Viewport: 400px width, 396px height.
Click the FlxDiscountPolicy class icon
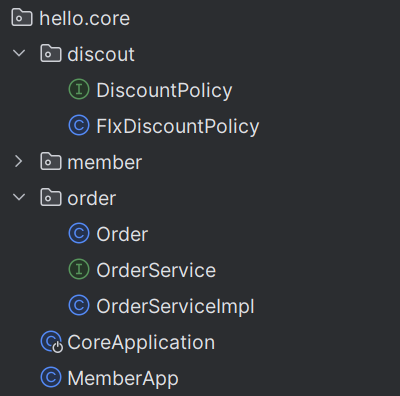79,126
